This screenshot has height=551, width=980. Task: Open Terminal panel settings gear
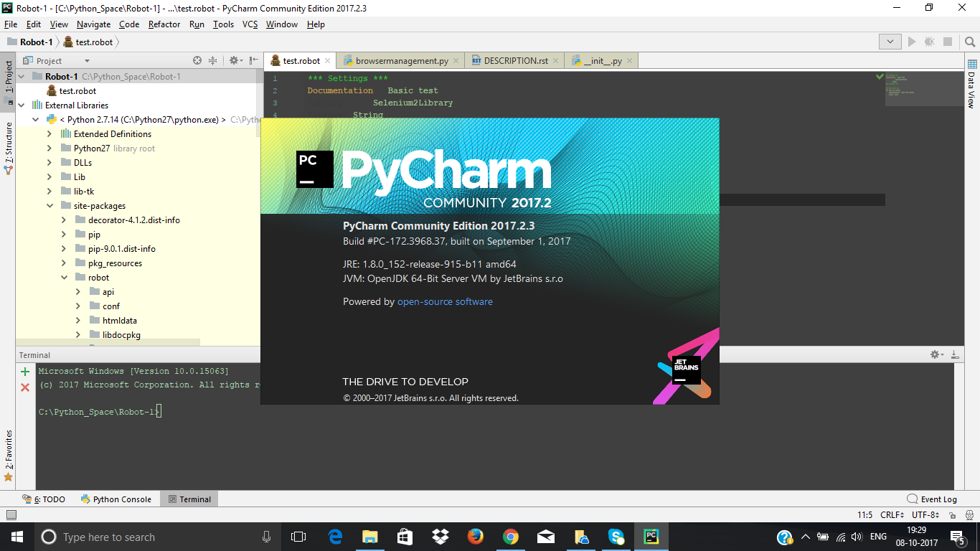[x=937, y=354]
